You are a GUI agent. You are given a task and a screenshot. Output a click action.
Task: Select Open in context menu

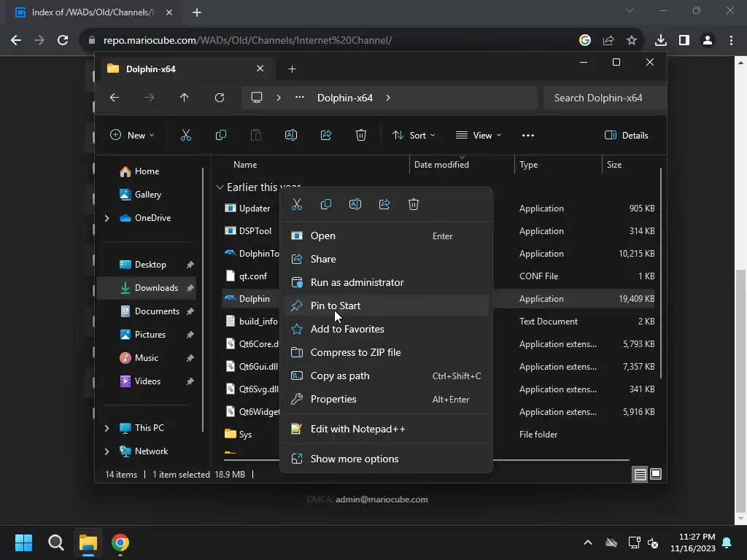point(386,236)
